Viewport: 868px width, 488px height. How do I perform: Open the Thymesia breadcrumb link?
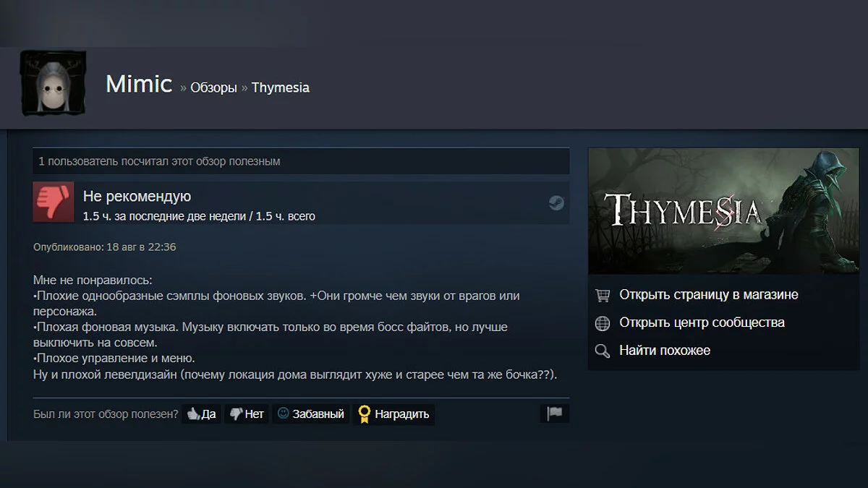(x=281, y=87)
